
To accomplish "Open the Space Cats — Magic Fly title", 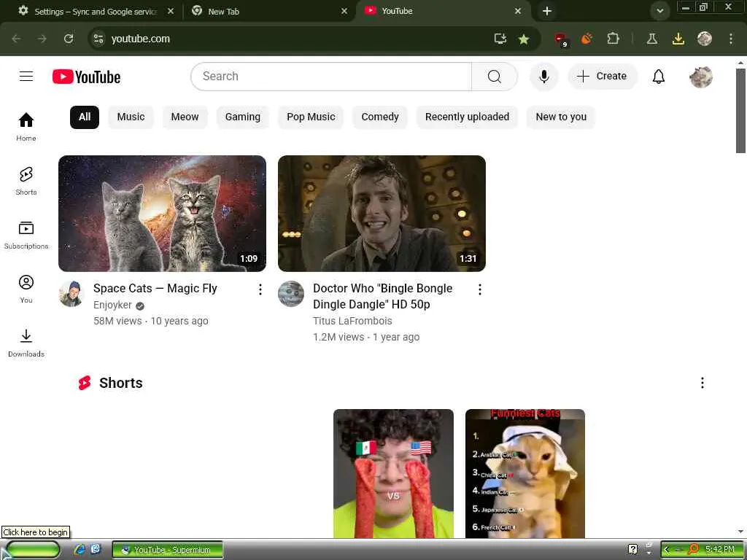I will (x=155, y=289).
